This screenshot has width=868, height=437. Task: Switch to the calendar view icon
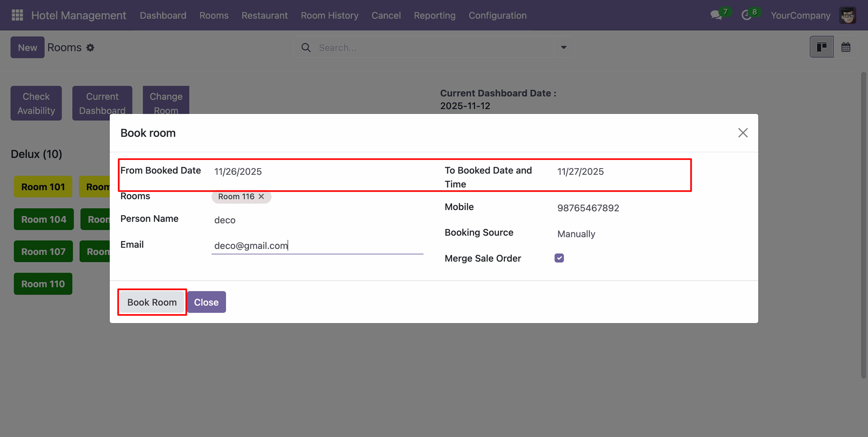click(846, 47)
